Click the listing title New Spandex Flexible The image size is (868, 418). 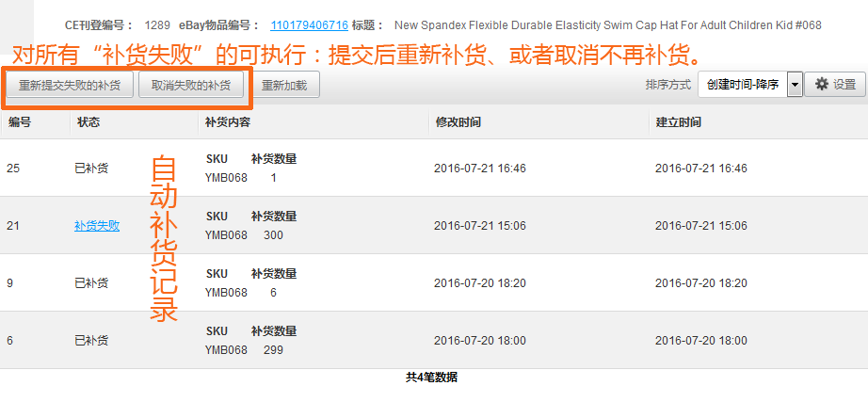coord(608,24)
